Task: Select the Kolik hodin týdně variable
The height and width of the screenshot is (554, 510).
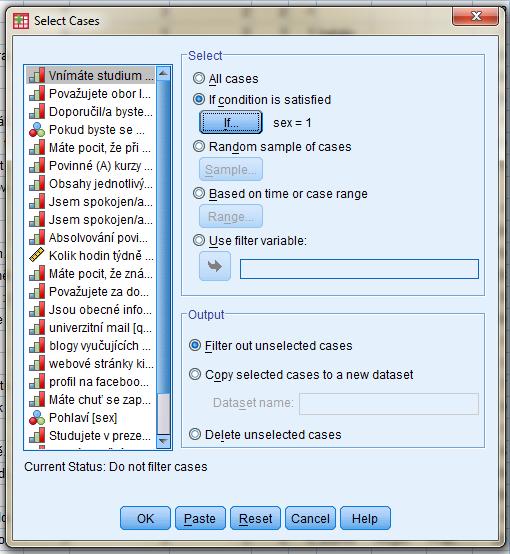Action: tap(91, 255)
